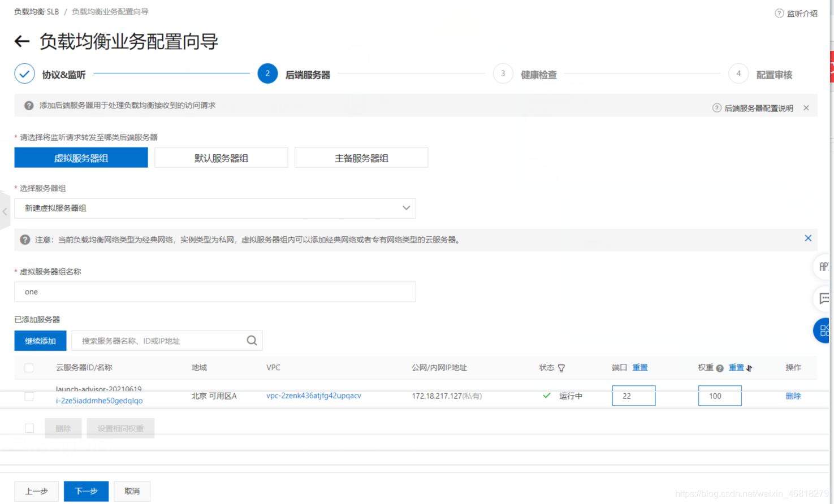Click 负载均衡 SLB breadcrumb
This screenshot has width=834, height=504.
point(36,11)
